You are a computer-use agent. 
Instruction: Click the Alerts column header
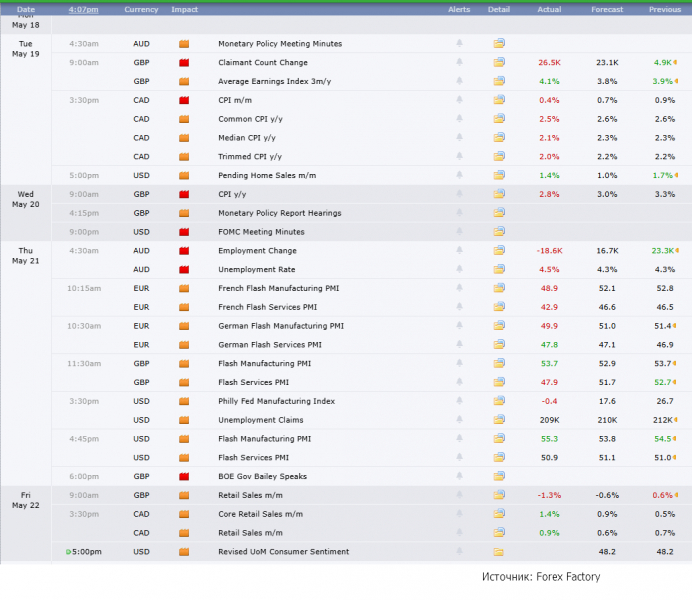(459, 9)
